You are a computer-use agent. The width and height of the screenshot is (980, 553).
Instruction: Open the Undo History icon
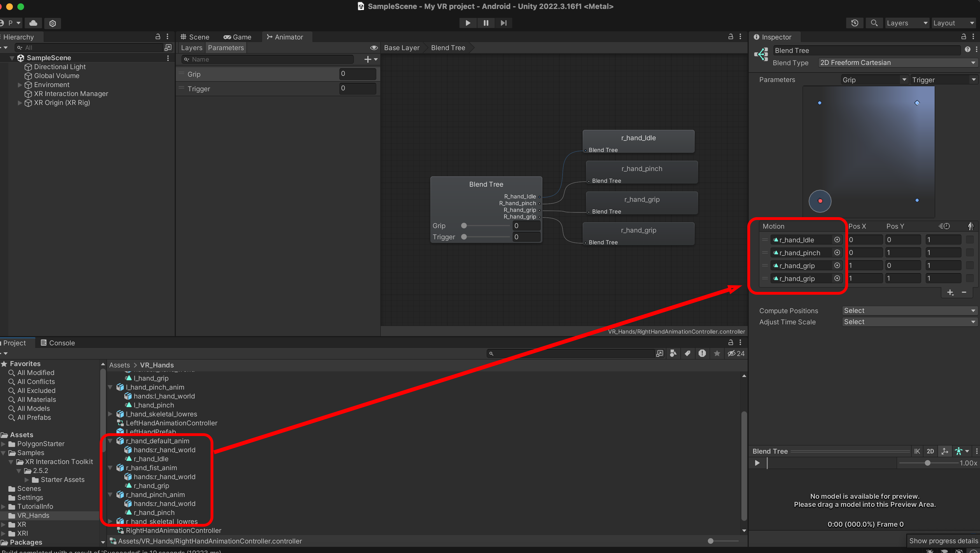[855, 23]
